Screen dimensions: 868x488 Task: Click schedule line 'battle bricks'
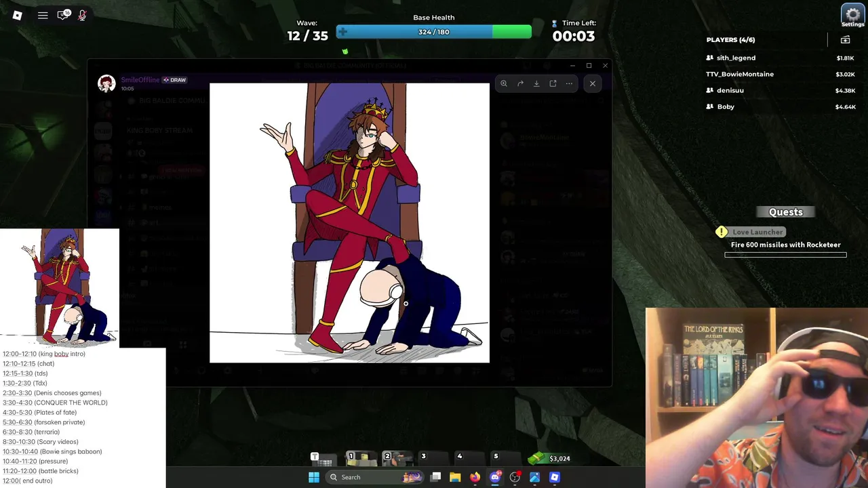(40, 471)
